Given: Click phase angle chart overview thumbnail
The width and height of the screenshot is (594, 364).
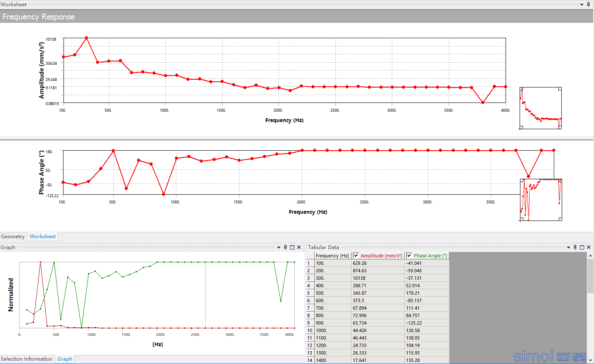Looking at the screenshot, I should [541, 200].
